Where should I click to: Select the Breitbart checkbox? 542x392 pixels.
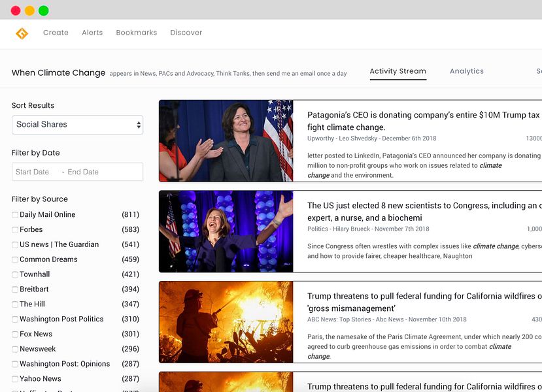tap(15, 289)
